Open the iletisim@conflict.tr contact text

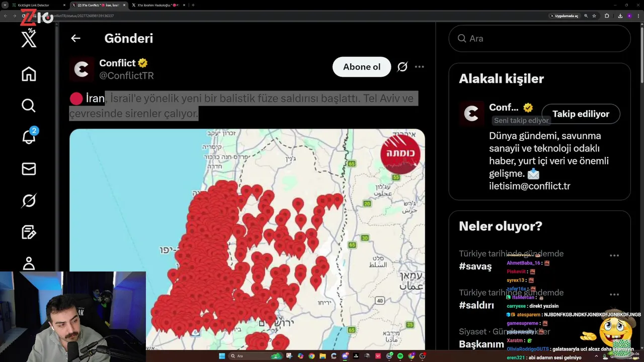click(530, 186)
